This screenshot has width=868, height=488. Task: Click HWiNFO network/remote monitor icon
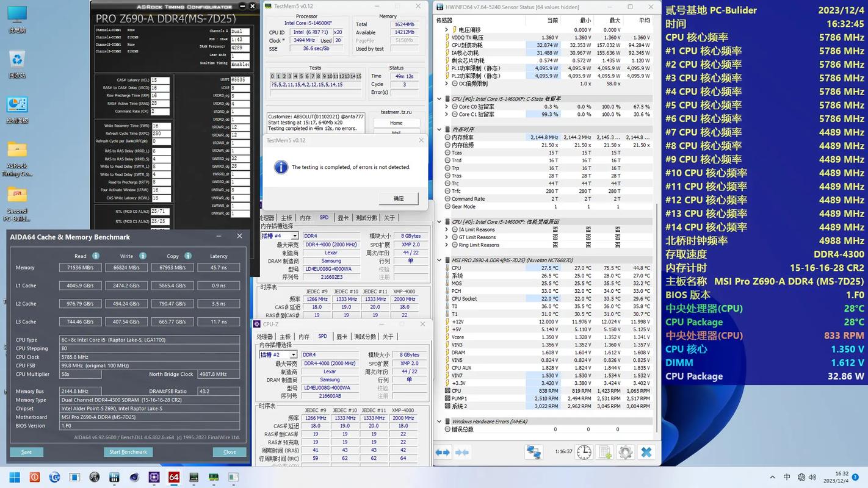[534, 452]
